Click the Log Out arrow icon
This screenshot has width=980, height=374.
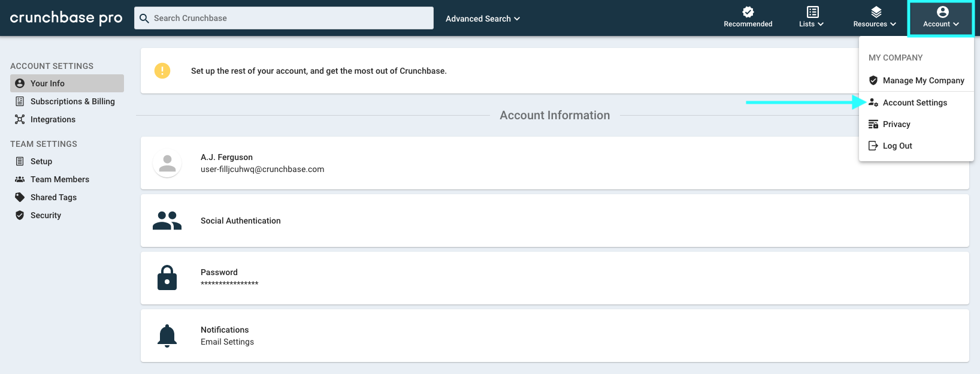point(873,146)
